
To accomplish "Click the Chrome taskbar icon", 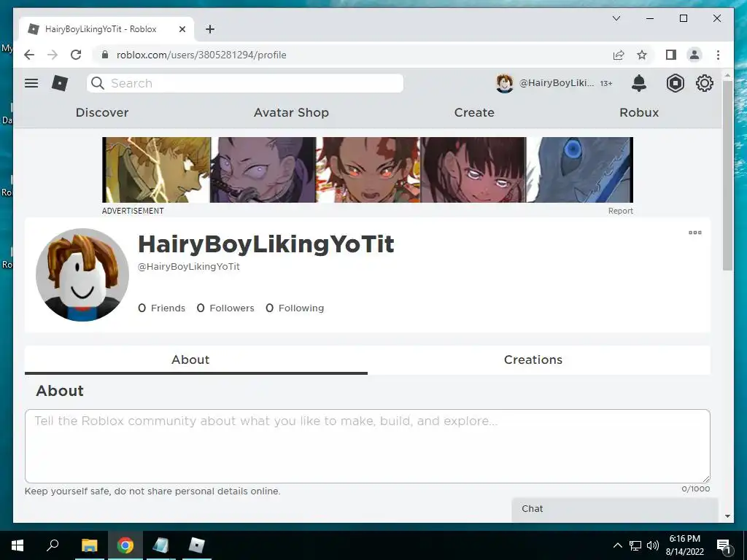I will (x=125, y=545).
